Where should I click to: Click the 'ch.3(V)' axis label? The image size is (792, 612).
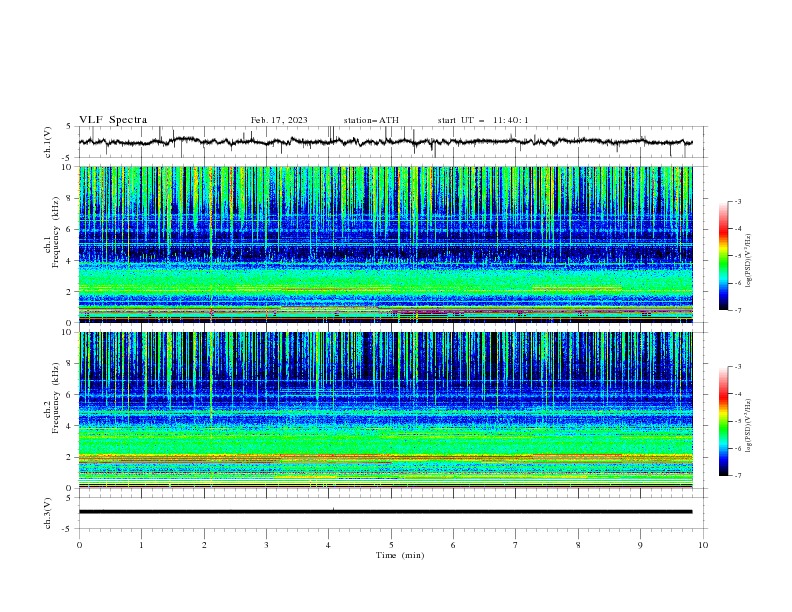pyautogui.click(x=48, y=513)
